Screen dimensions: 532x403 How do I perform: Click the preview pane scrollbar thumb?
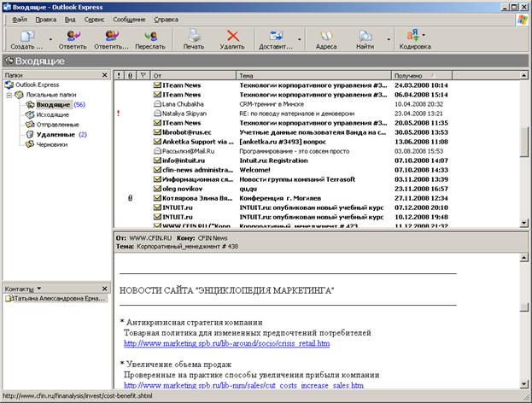click(x=523, y=307)
